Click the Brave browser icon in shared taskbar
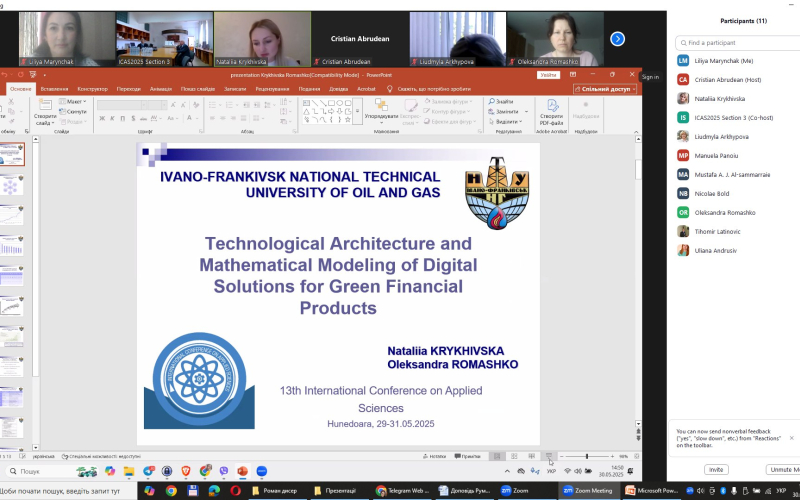This screenshot has height=500, width=800. 186,471
